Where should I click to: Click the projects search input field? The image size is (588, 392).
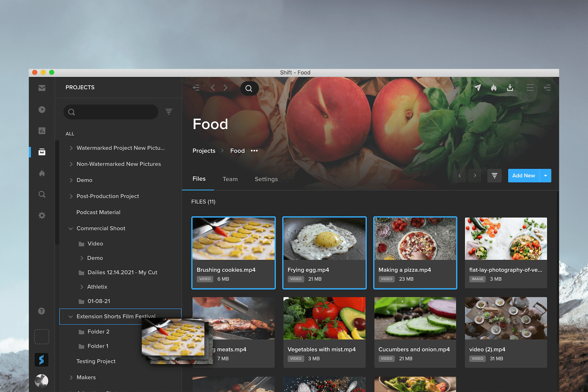pos(111,112)
